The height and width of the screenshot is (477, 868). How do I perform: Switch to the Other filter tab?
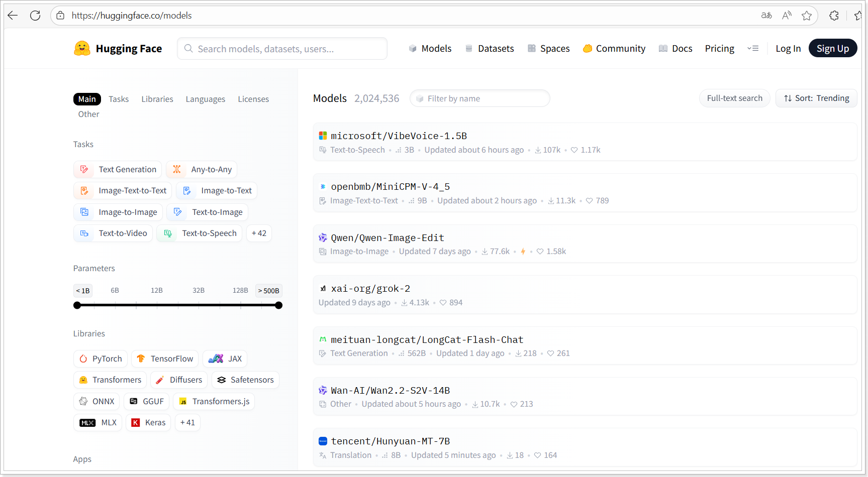pos(88,114)
